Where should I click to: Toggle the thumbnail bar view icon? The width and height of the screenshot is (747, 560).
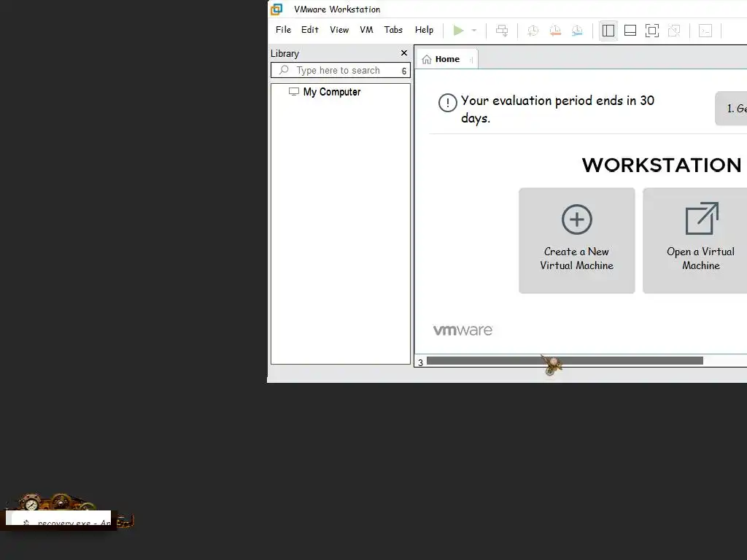[x=630, y=31]
